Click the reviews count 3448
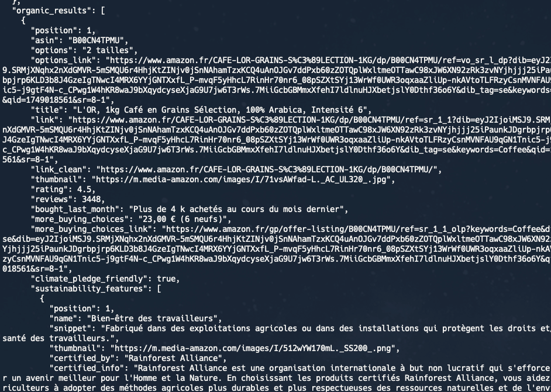 (x=91, y=199)
